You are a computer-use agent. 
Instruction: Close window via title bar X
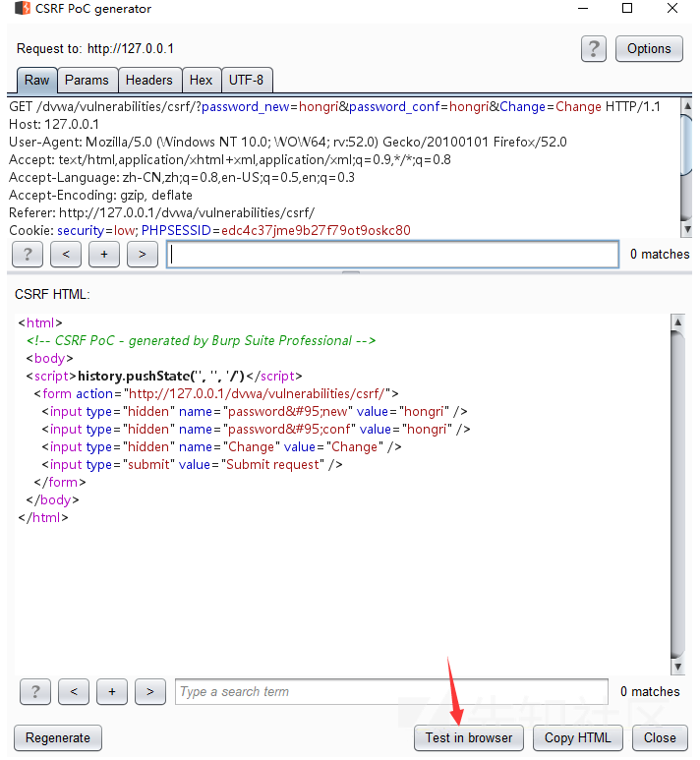pos(672,8)
